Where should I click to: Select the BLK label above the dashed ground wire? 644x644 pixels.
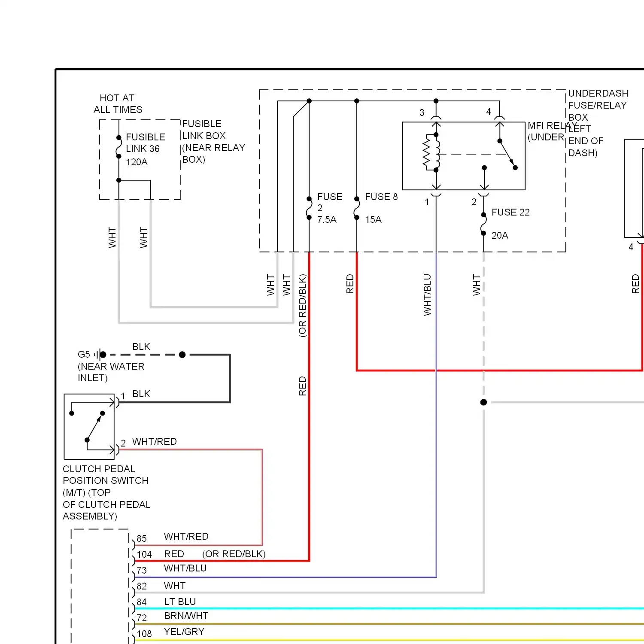pos(141,346)
